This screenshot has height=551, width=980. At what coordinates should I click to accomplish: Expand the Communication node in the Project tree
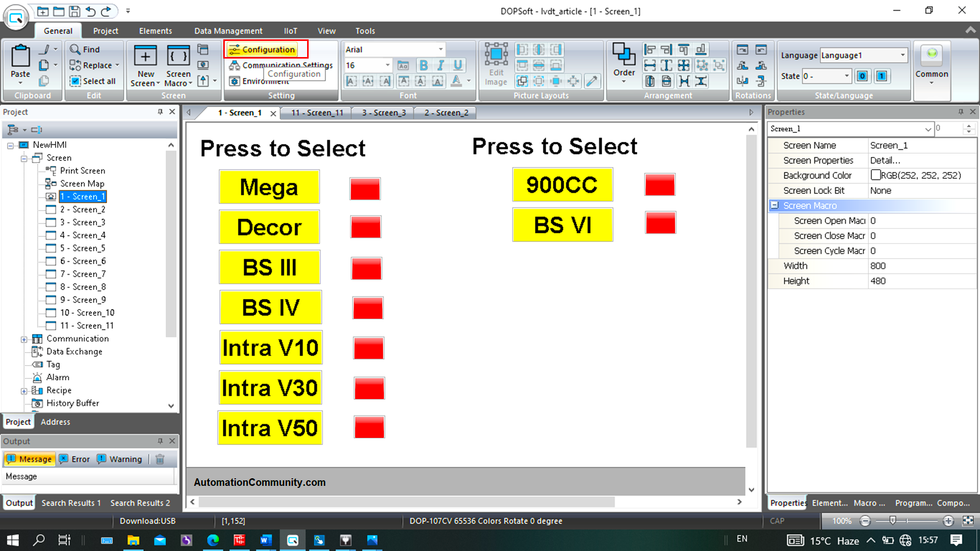click(25, 339)
